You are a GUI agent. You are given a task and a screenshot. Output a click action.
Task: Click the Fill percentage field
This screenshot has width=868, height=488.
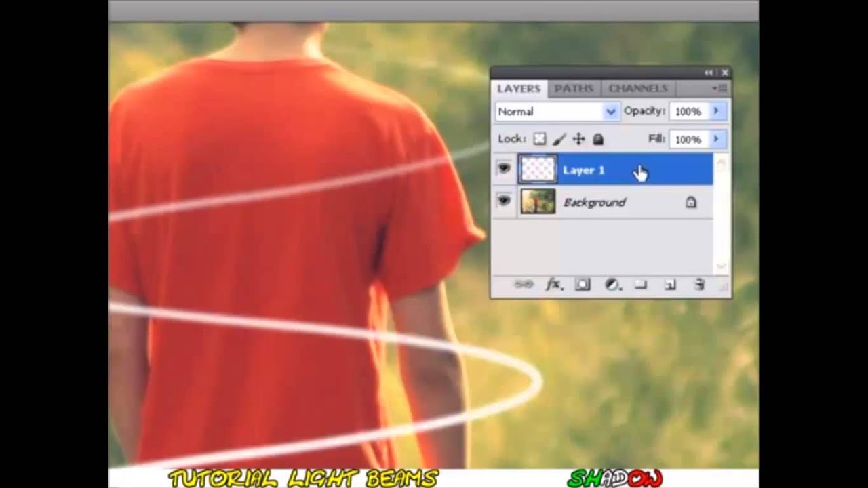click(x=688, y=140)
